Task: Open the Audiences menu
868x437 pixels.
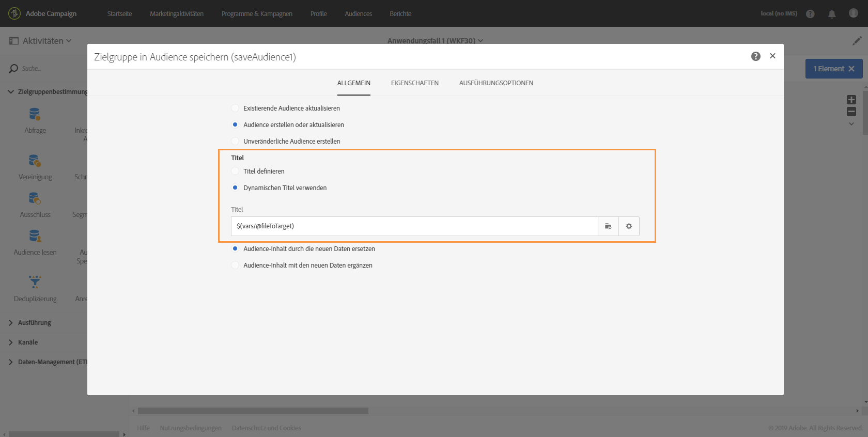Action: [x=358, y=14]
